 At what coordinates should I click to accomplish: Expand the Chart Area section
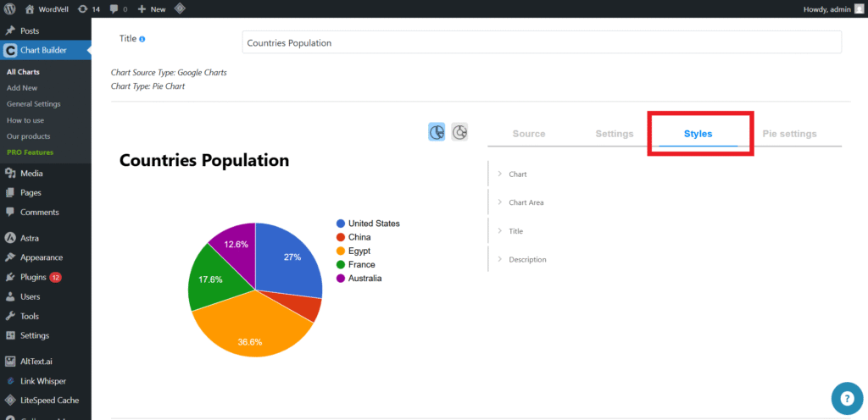point(526,202)
